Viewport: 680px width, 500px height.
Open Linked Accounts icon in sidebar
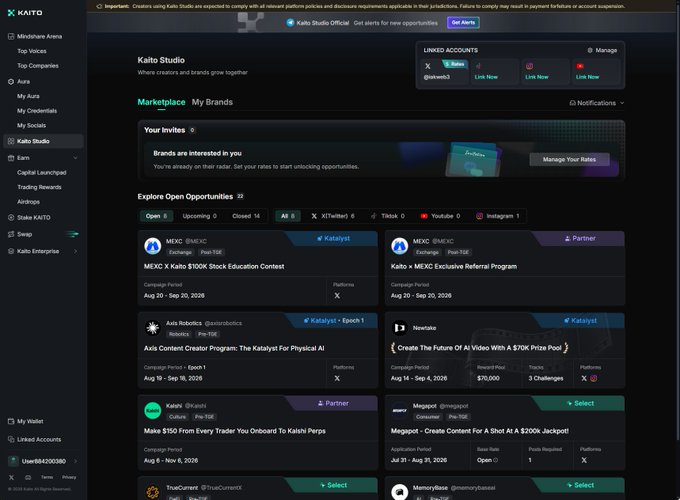[x=11, y=439]
